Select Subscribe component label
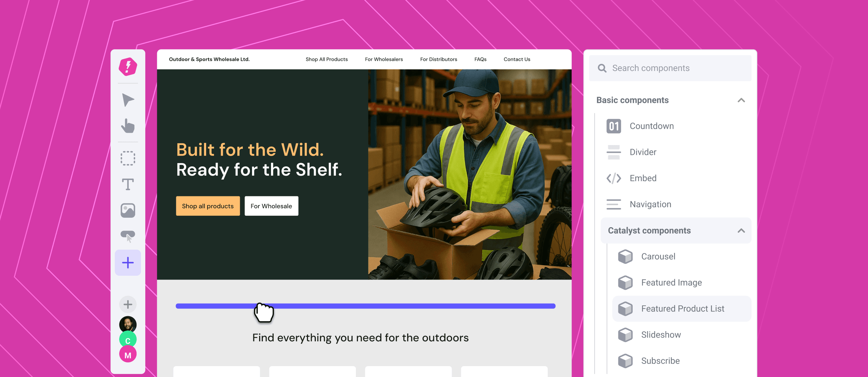This screenshot has width=868, height=377. (x=660, y=361)
